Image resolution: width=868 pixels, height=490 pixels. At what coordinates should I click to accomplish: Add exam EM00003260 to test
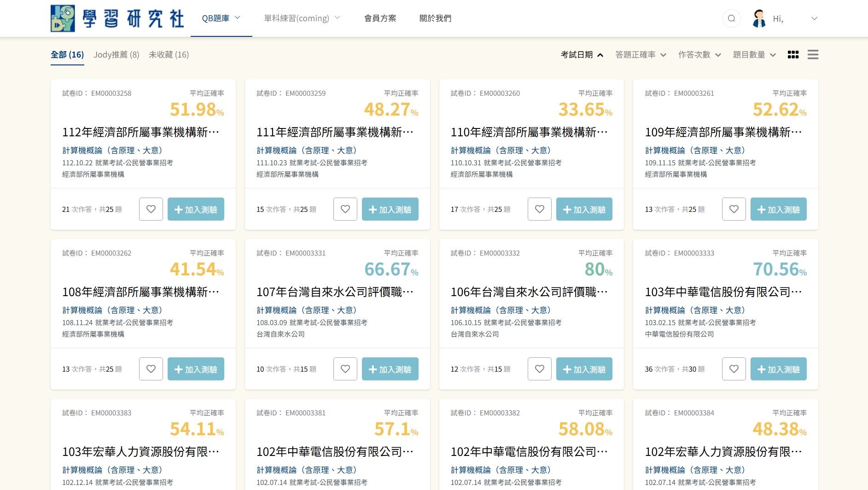584,209
